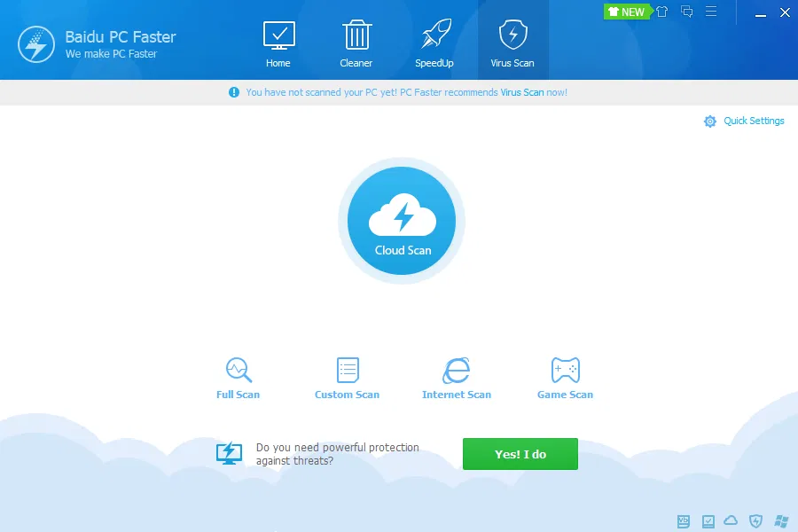Click the Quick Settings gear icon
The width and height of the screenshot is (798, 532).
coord(710,121)
